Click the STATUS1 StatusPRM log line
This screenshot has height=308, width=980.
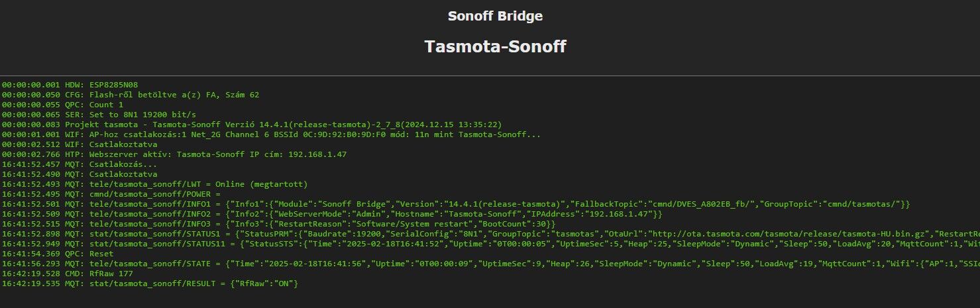coord(490,234)
